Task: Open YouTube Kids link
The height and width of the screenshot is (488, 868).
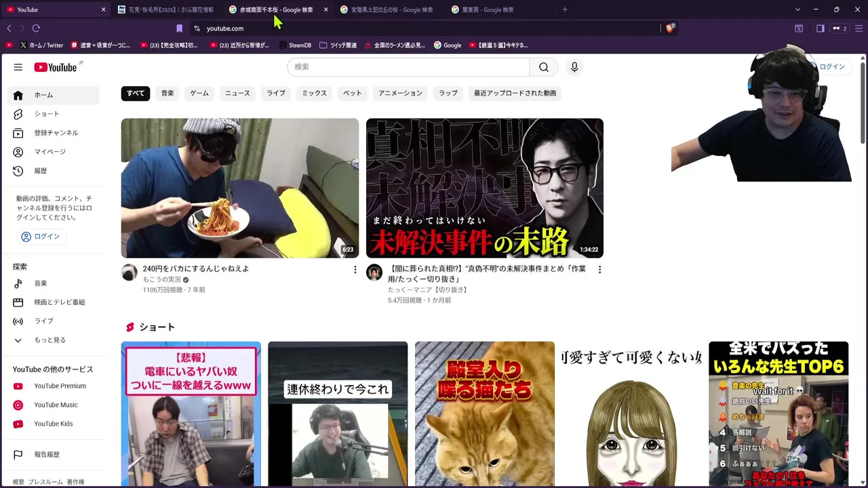Action: [x=53, y=424]
